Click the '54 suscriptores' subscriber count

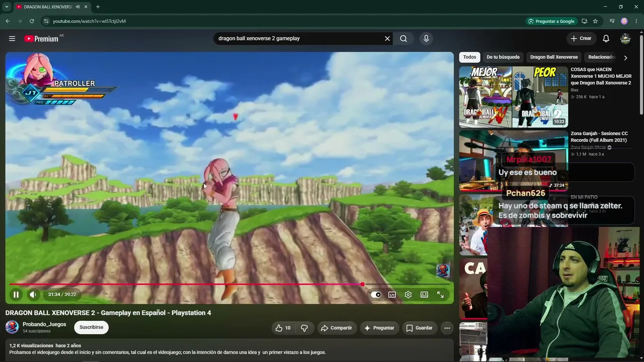37,331
